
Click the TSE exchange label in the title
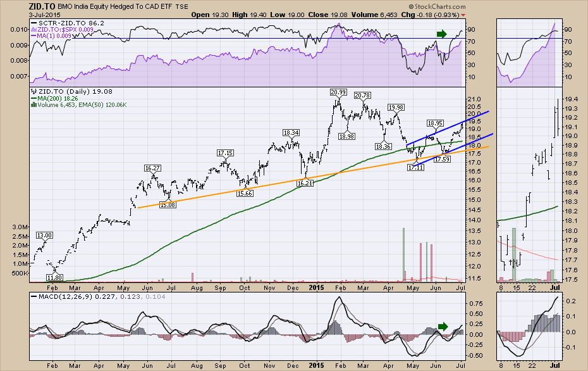[182, 7]
